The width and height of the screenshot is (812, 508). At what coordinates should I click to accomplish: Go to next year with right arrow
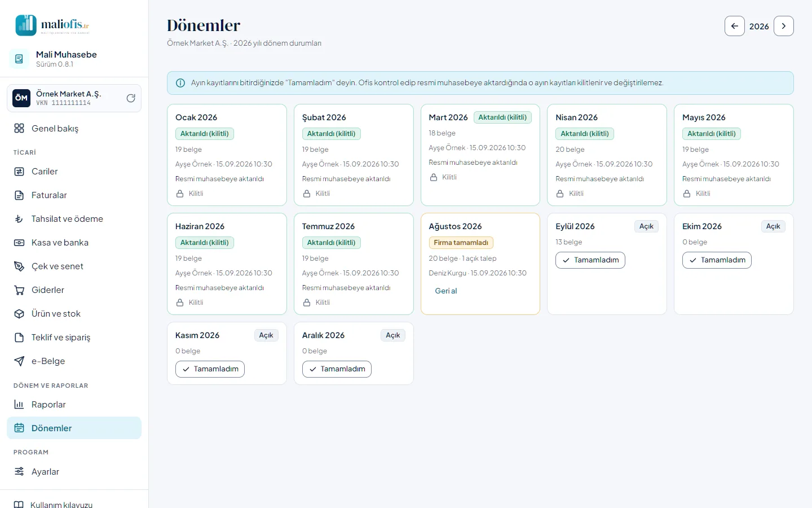(x=784, y=26)
